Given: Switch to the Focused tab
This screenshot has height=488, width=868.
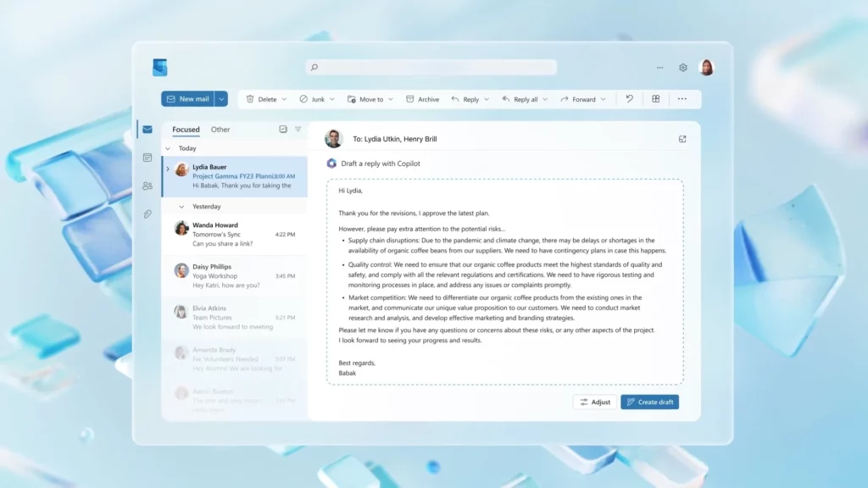Looking at the screenshot, I should (186, 130).
